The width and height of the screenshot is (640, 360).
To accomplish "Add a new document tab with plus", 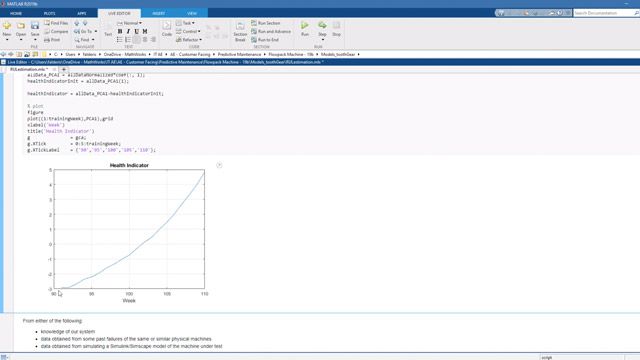I will pos(63,69).
